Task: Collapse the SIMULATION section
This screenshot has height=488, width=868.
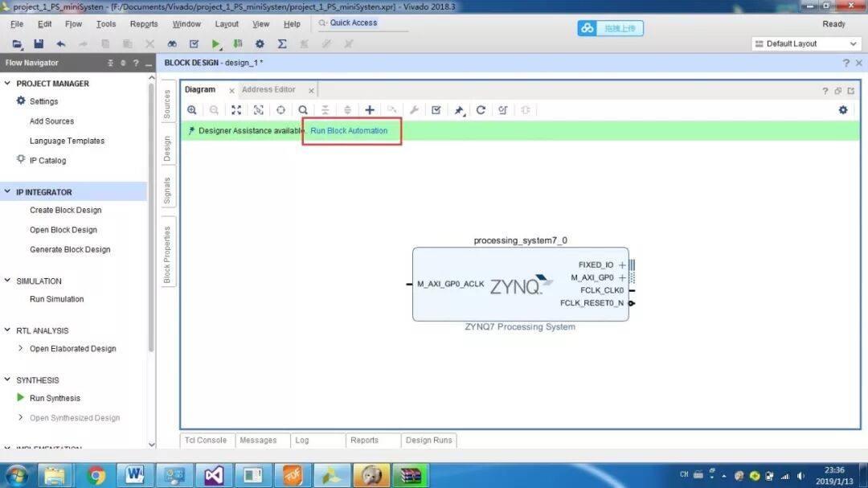Action: click(7, 281)
